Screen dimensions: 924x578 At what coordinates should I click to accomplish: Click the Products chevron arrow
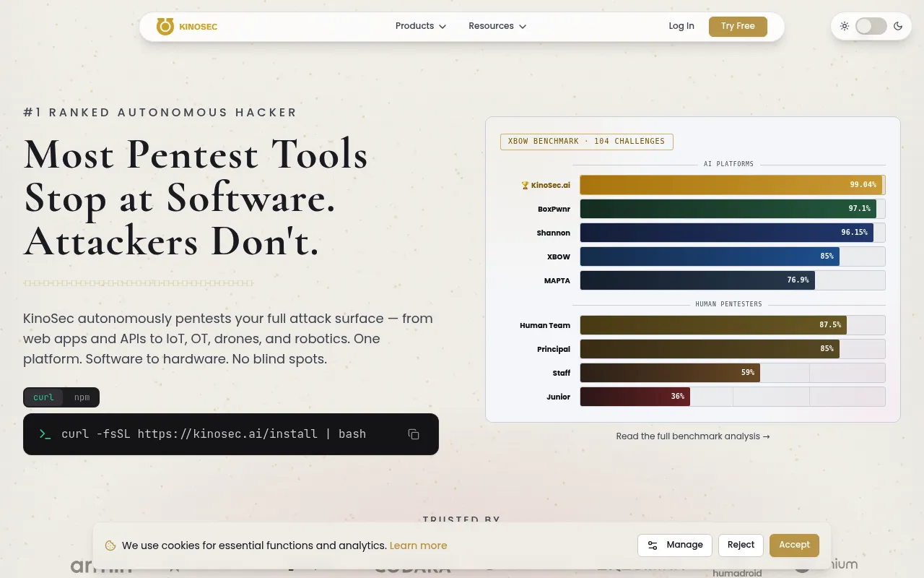443,27
